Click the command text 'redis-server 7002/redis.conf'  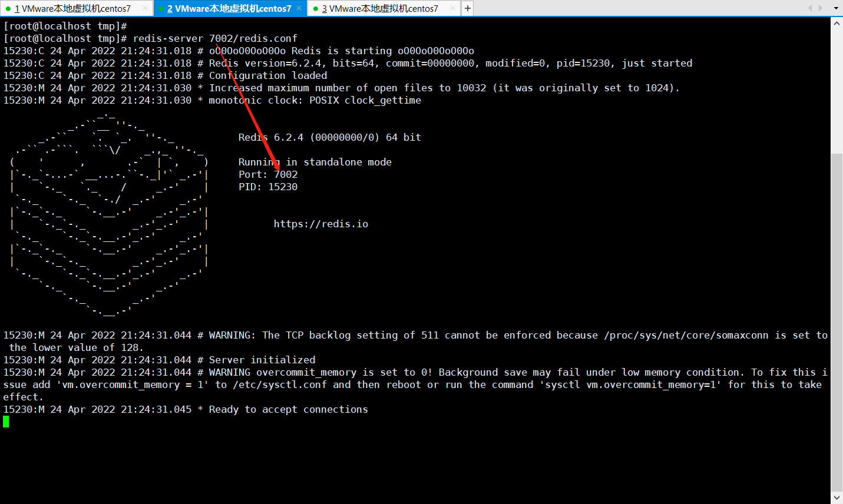click(215, 38)
